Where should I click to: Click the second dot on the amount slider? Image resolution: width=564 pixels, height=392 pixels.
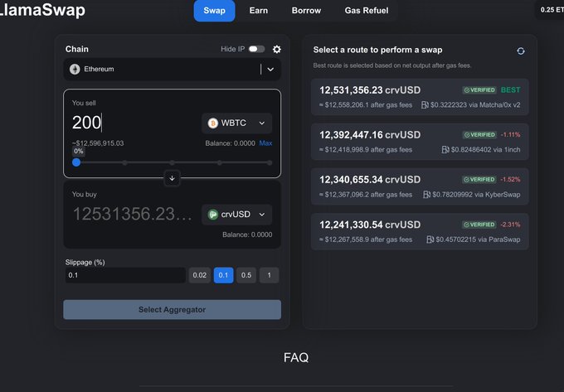[x=124, y=162]
